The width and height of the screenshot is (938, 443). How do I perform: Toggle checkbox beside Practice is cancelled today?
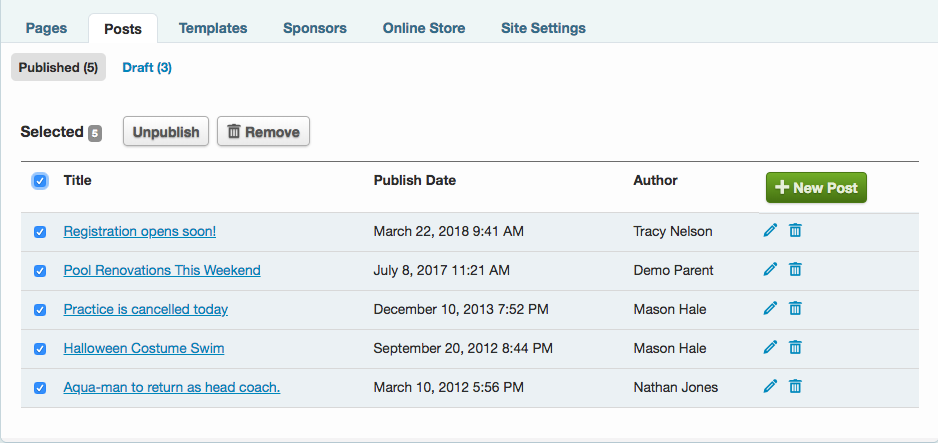40,310
